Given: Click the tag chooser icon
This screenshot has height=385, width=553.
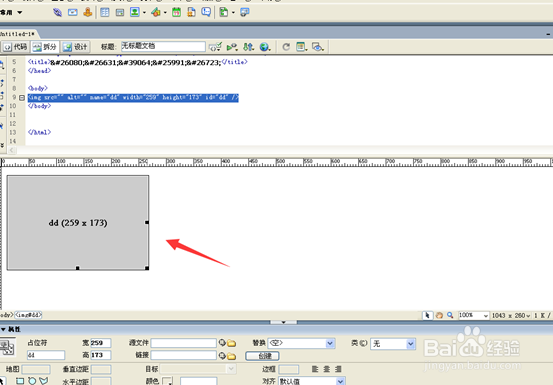Looking at the screenshot, I should [x=245, y=12].
